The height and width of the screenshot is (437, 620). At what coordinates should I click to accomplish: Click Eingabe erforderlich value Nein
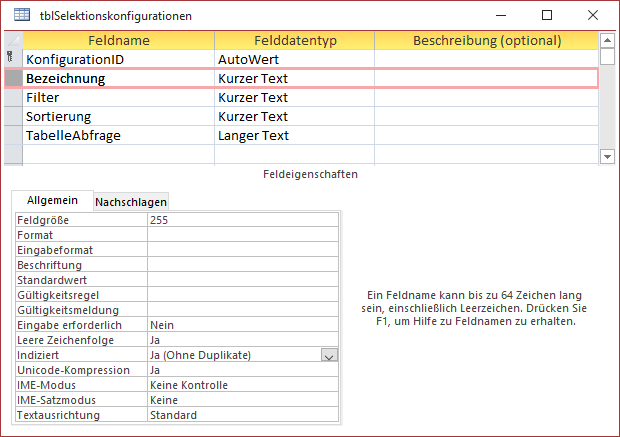pos(243,325)
